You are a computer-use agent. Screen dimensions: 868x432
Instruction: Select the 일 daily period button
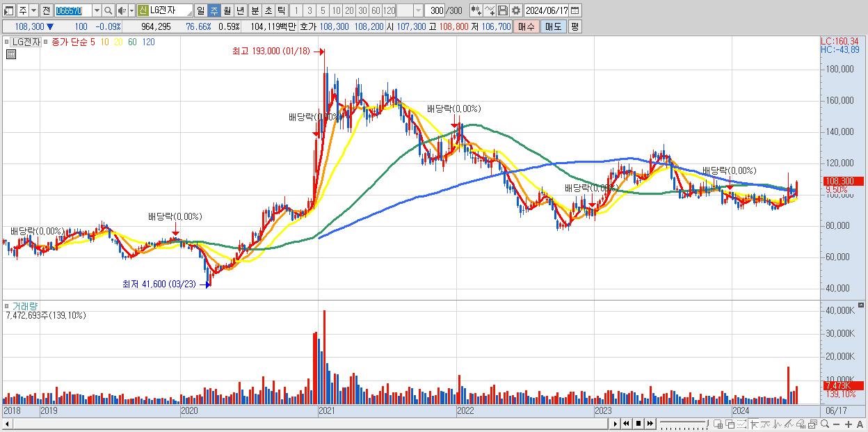click(x=200, y=10)
